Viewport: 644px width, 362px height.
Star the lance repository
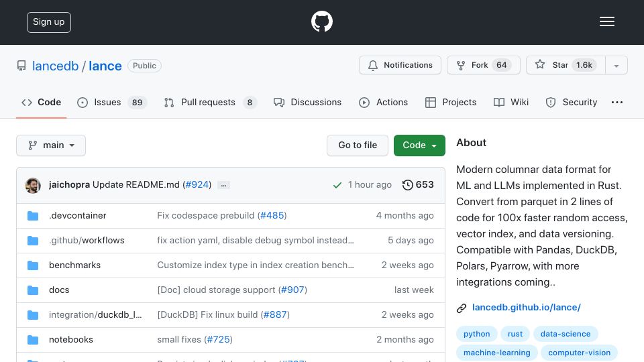click(x=566, y=65)
